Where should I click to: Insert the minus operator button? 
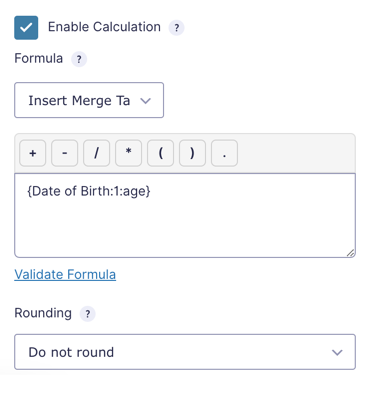[65, 153]
